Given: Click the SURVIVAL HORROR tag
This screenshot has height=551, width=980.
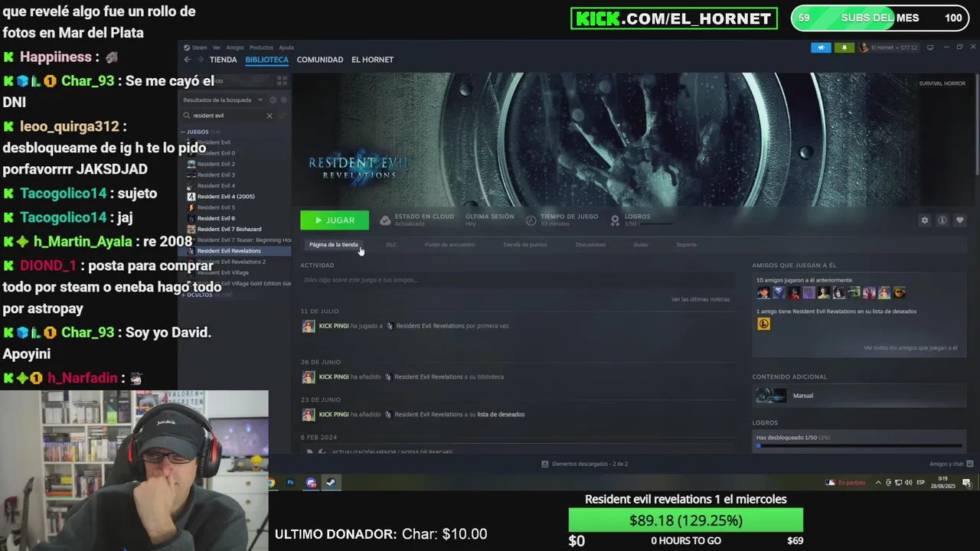Looking at the screenshot, I should tap(942, 83).
